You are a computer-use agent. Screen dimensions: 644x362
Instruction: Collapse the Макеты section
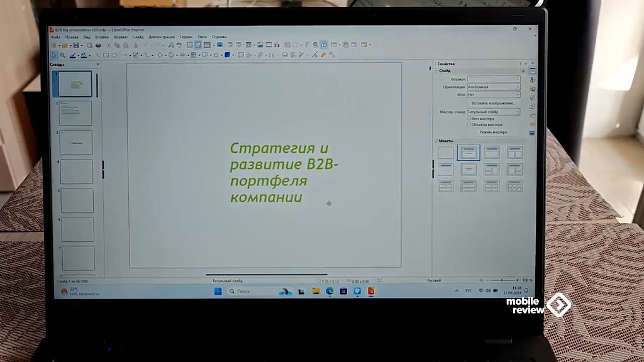pyautogui.click(x=436, y=141)
